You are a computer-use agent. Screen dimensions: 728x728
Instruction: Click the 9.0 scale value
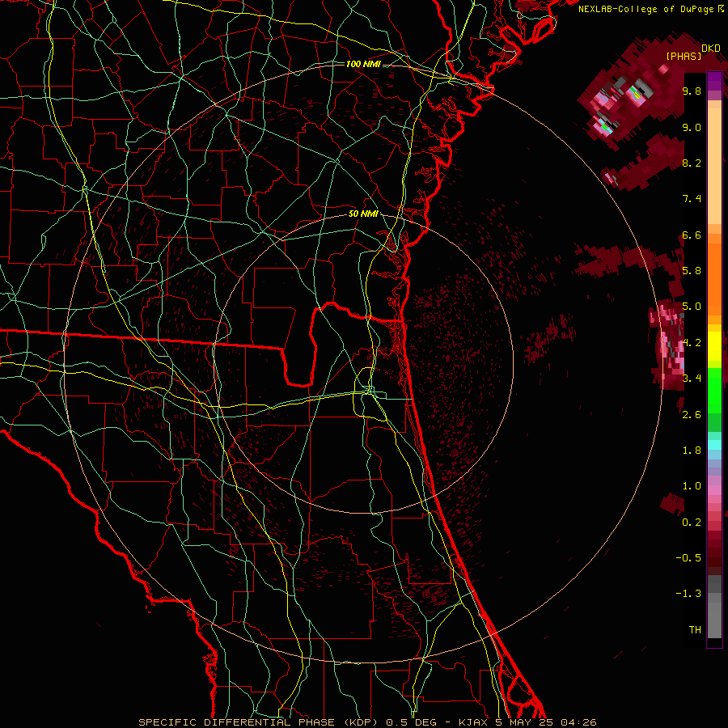point(692,127)
